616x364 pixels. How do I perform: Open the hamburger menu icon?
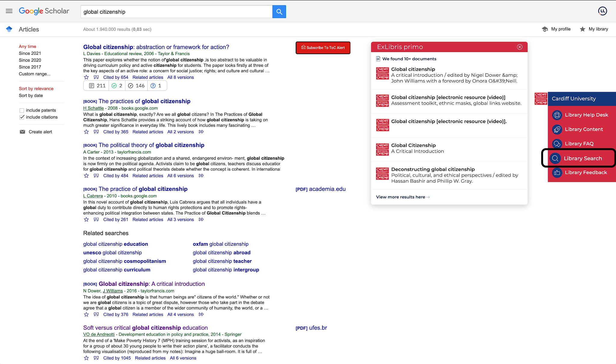pyautogui.click(x=9, y=11)
